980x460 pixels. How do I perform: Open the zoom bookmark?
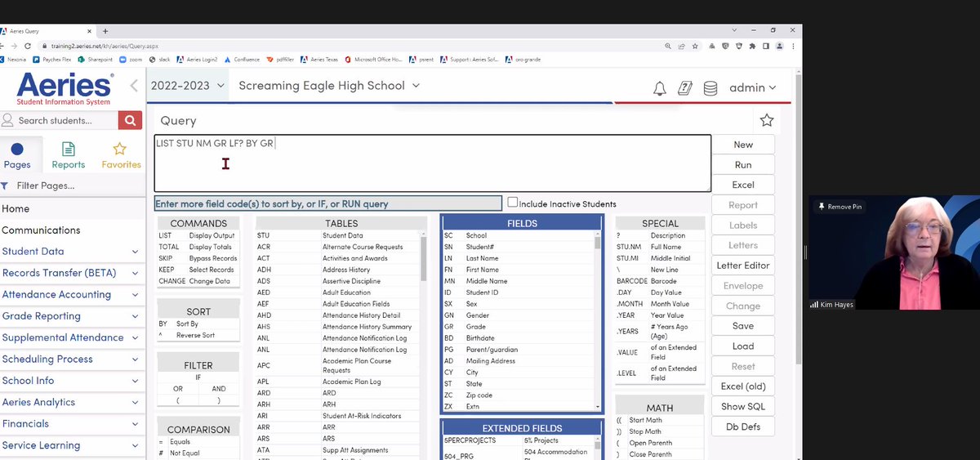click(131, 60)
